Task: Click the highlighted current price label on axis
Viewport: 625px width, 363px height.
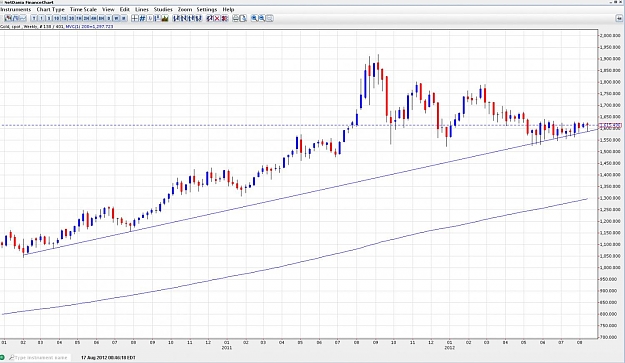Action: pyautogui.click(x=610, y=126)
